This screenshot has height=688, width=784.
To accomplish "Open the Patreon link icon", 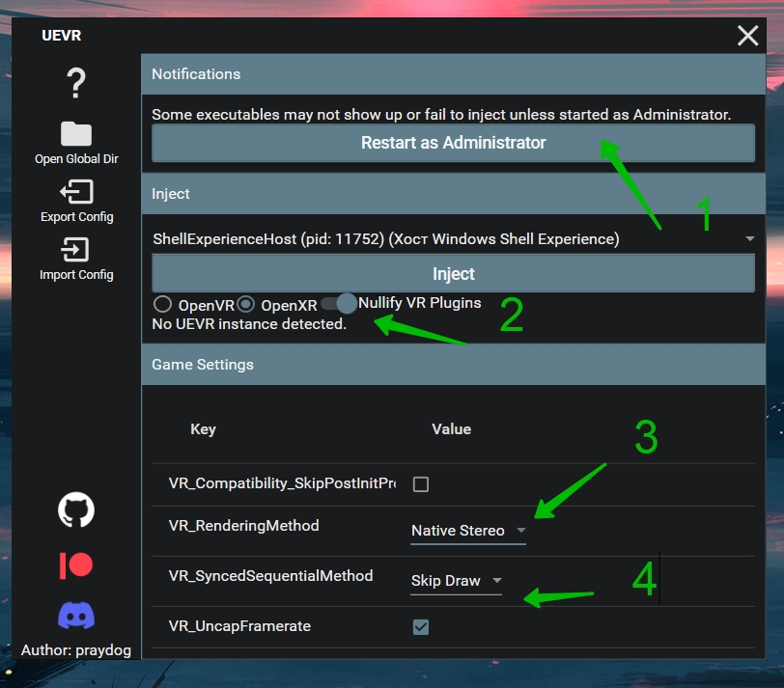I will pyautogui.click(x=76, y=565).
